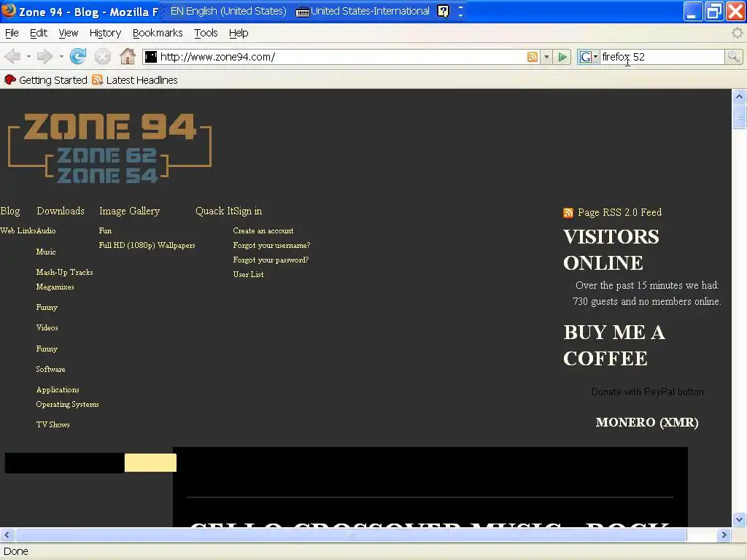
Task: Go forward with the Forward arrow button
Action: pyautogui.click(x=44, y=57)
